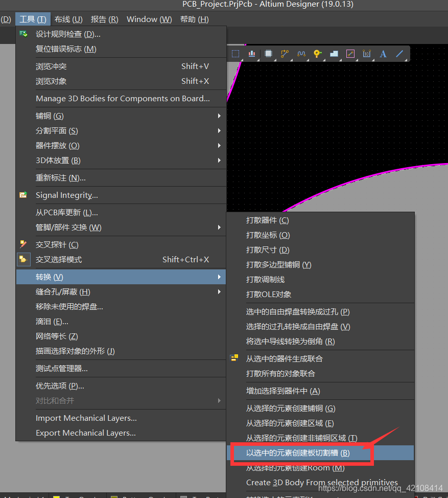The height and width of the screenshot is (498, 448).
Task: Select the interactive length tuning tool
Action: tap(301, 54)
